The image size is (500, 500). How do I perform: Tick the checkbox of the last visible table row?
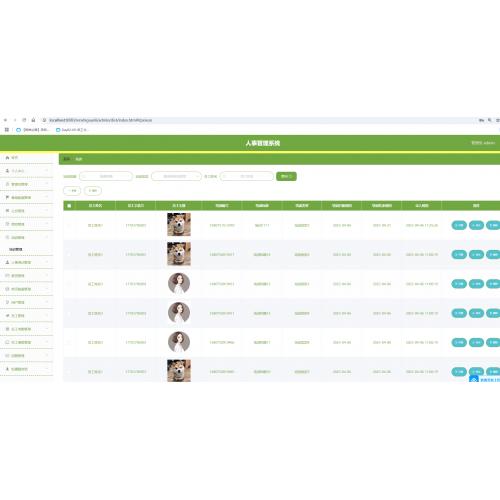pyautogui.click(x=69, y=371)
